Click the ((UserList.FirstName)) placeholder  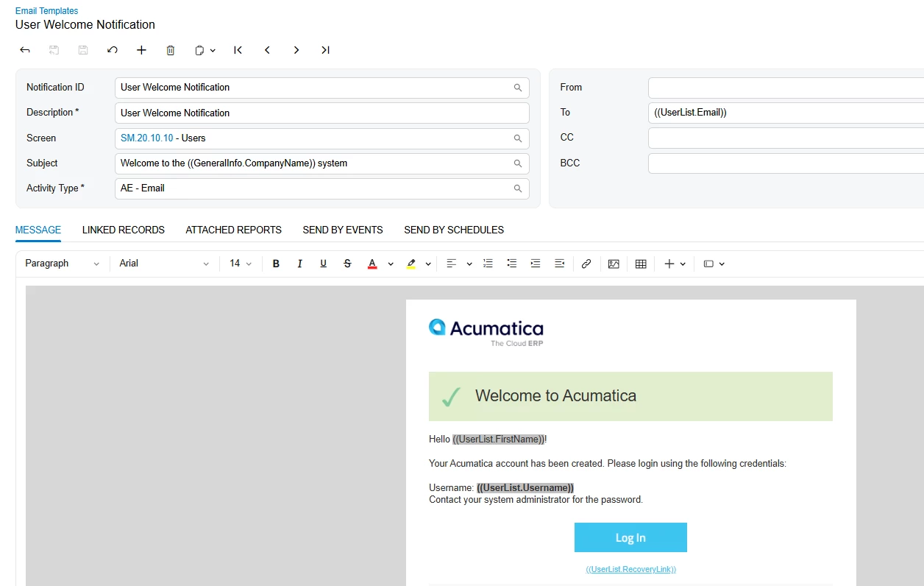point(499,439)
